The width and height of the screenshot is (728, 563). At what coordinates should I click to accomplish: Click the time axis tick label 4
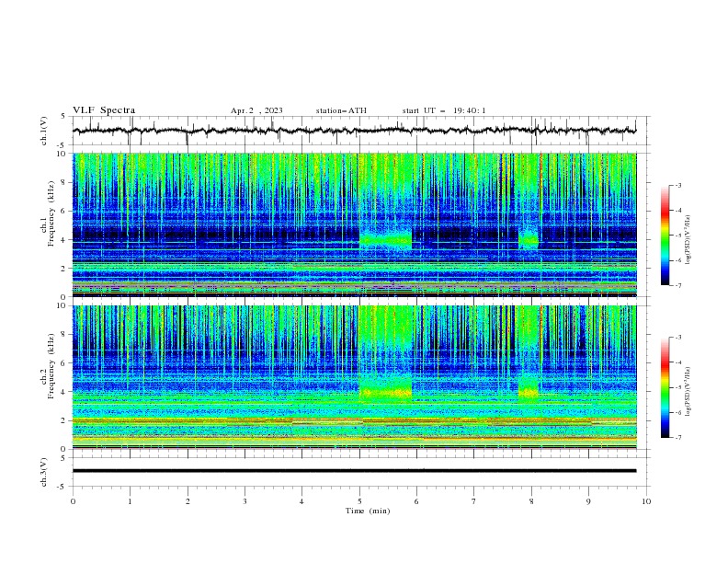click(301, 501)
